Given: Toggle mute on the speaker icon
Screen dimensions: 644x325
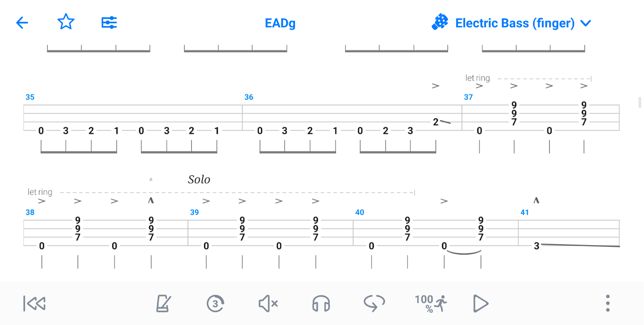Looking at the screenshot, I should pyautogui.click(x=268, y=303).
